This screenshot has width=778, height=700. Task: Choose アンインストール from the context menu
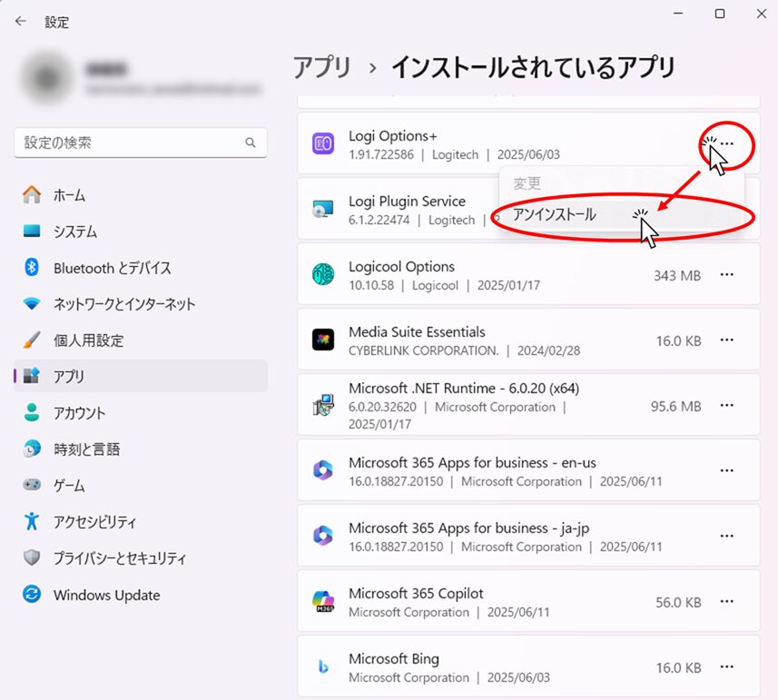(x=621, y=214)
